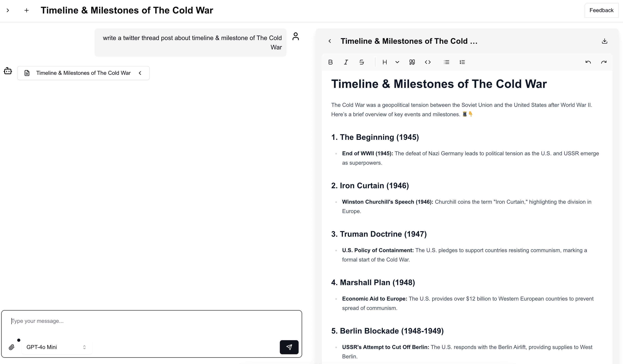Toggle strikethrough text formatting
The height and width of the screenshot is (364, 623).
(362, 62)
